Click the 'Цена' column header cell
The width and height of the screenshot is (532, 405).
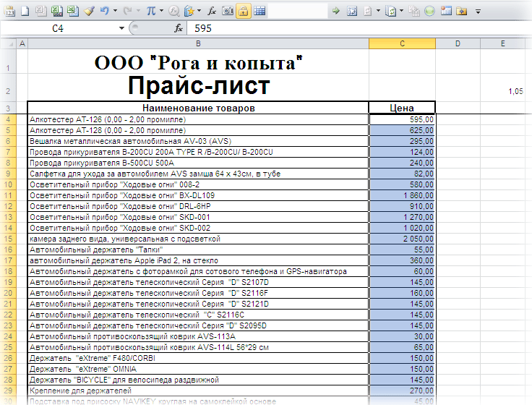pos(402,108)
